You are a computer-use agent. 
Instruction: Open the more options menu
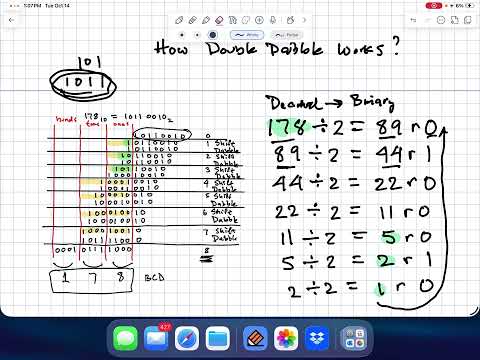[x=441, y=20]
